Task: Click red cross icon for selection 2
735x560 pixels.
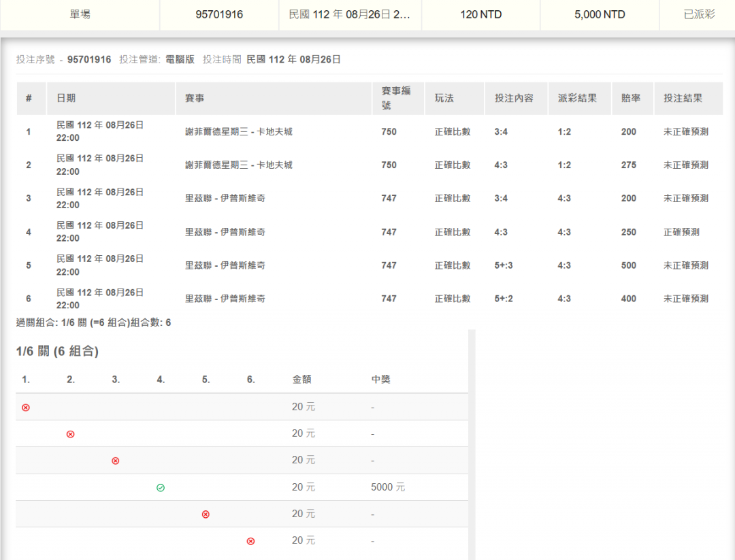Action: 70,434
